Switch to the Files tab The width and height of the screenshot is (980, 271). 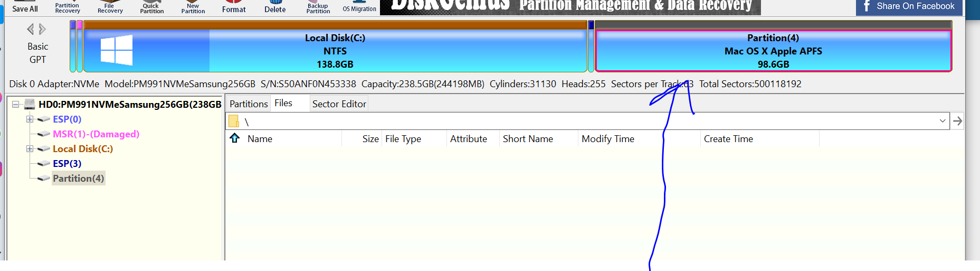pyautogui.click(x=283, y=103)
